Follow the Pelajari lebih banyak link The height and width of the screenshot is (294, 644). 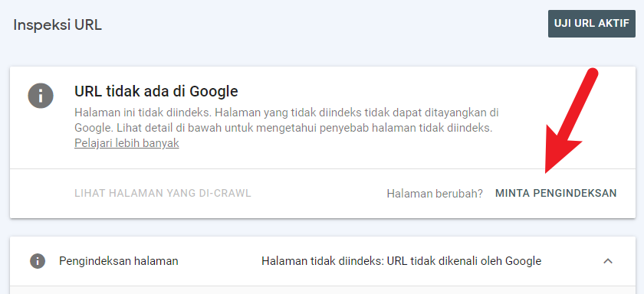[127, 143]
